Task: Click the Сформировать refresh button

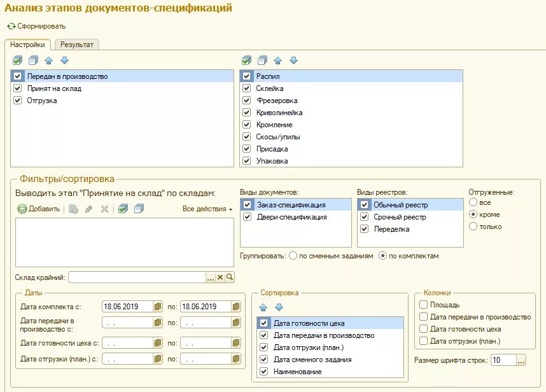Action: coord(36,26)
